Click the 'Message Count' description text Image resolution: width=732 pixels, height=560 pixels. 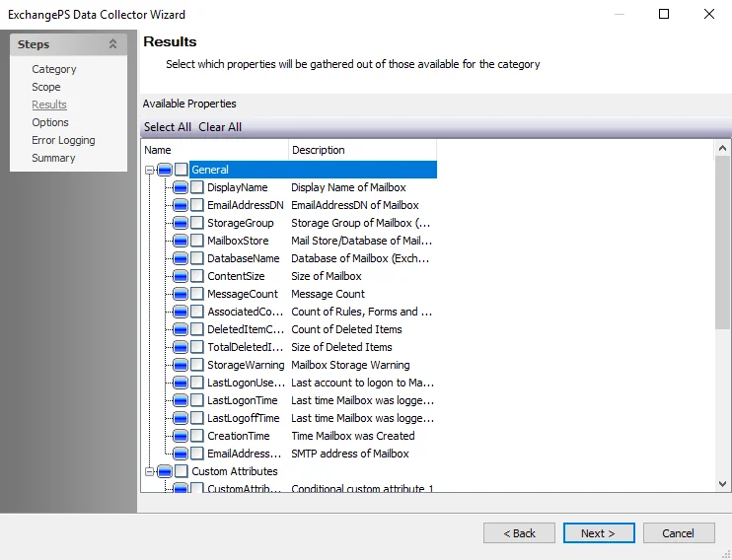329,294
